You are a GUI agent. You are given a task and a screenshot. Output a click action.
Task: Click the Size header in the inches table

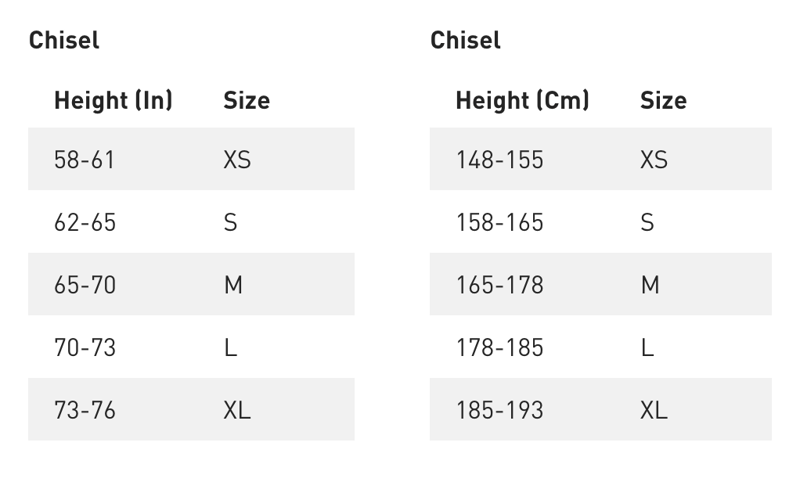point(246,101)
